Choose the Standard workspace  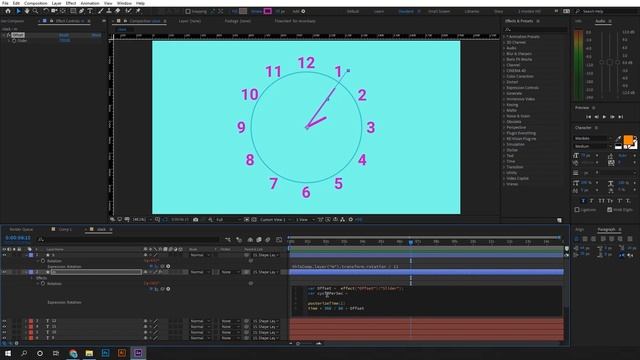[x=406, y=11]
